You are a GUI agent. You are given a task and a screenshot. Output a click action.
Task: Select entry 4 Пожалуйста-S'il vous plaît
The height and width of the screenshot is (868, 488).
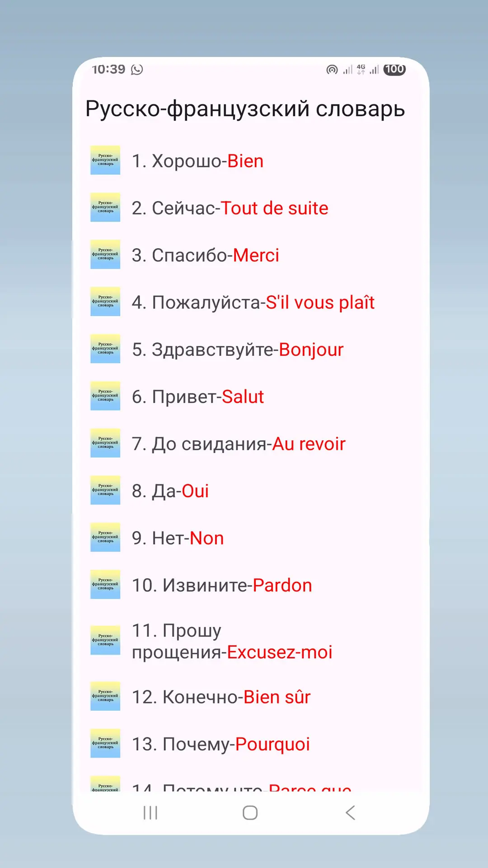pos(251,302)
